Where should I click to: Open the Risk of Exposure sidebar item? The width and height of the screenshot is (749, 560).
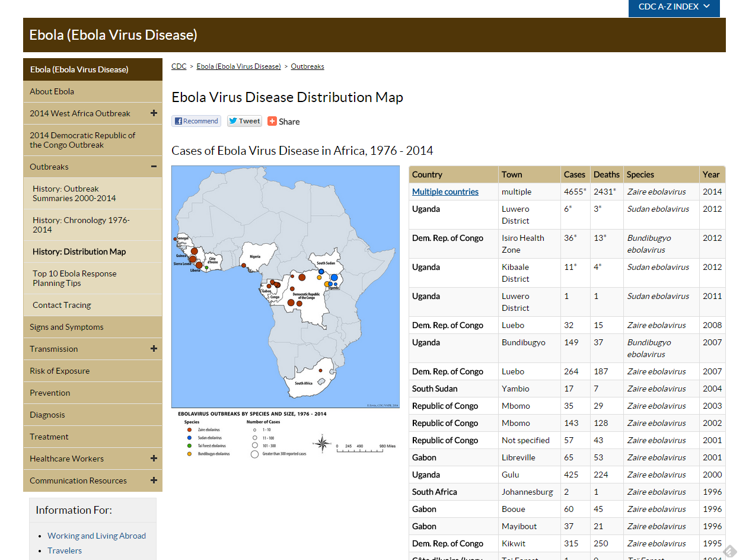pyautogui.click(x=93, y=371)
